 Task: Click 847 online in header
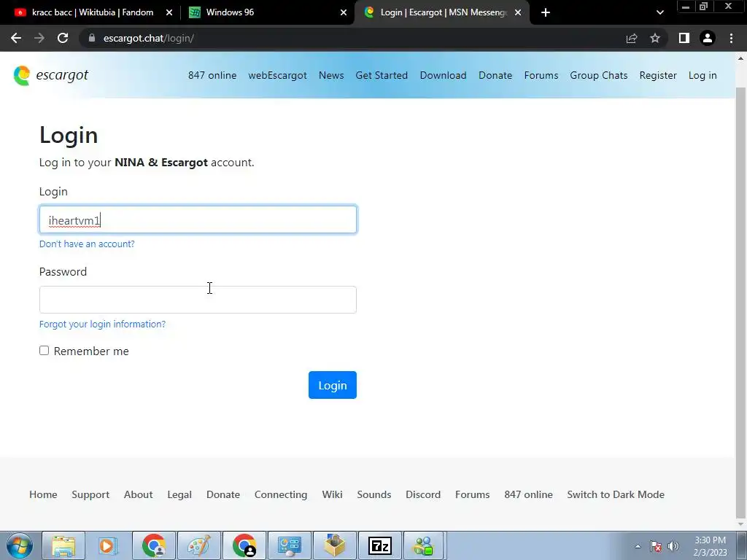(x=212, y=75)
